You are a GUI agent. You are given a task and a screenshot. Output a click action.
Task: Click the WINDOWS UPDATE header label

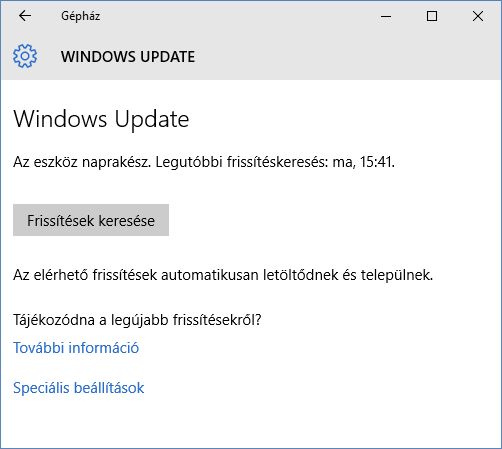tap(128, 57)
